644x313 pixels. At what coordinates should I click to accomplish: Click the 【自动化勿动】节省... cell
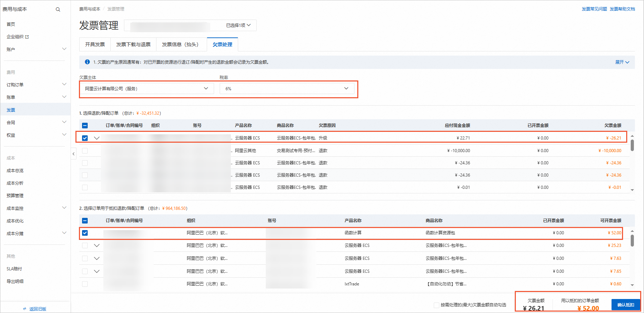pyautogui.click(x=446, y=284)
